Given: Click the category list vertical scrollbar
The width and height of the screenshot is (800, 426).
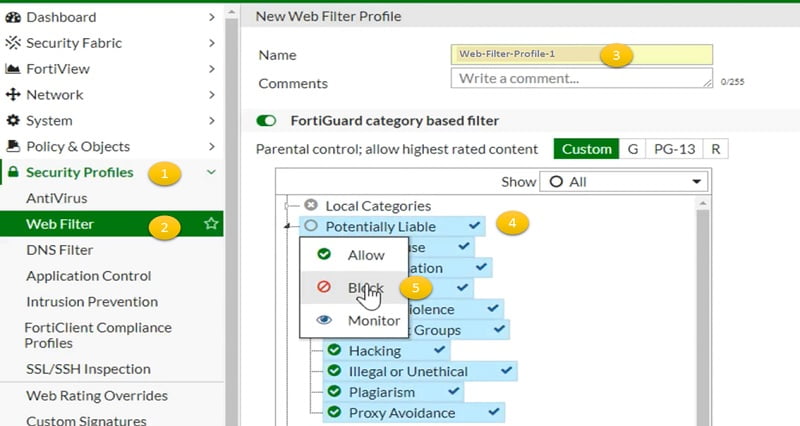Looking at the screenshot, I should pyautogui.click(x=703, y=311).
